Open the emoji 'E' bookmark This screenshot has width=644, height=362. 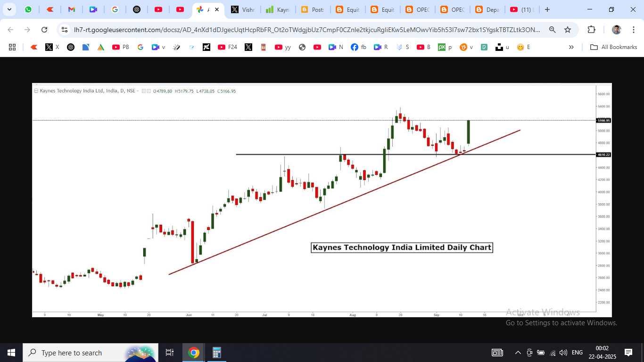tap(523, 47)
